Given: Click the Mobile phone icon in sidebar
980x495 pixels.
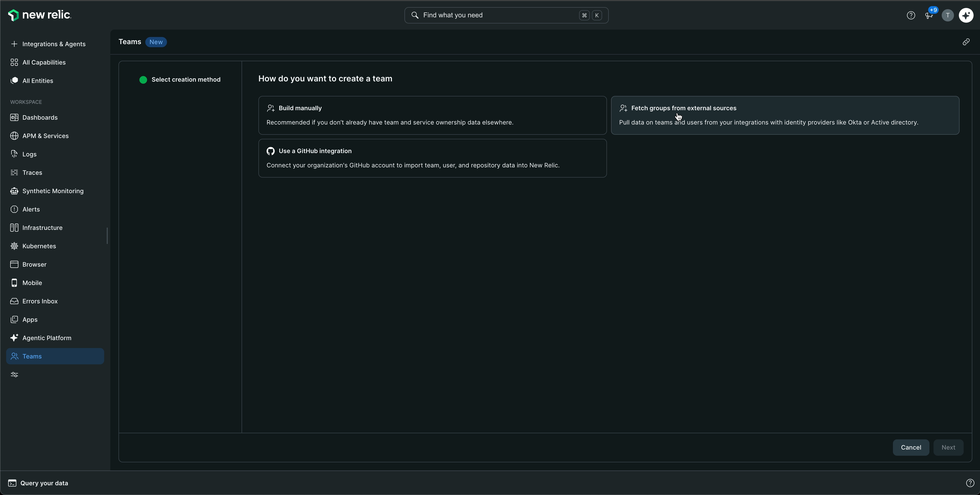Looking at the screenshot, I should coord(15,283).
